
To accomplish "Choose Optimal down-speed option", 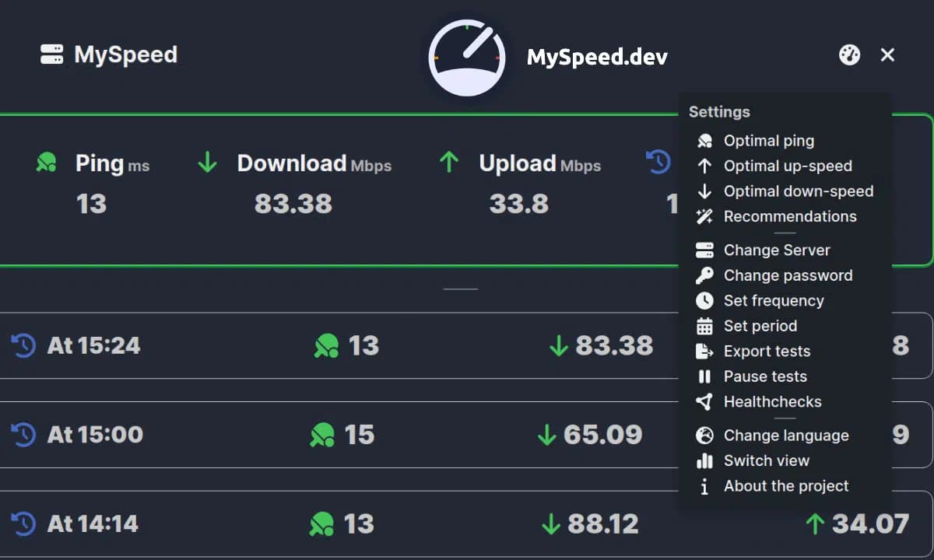I will (x=798, y=191).
